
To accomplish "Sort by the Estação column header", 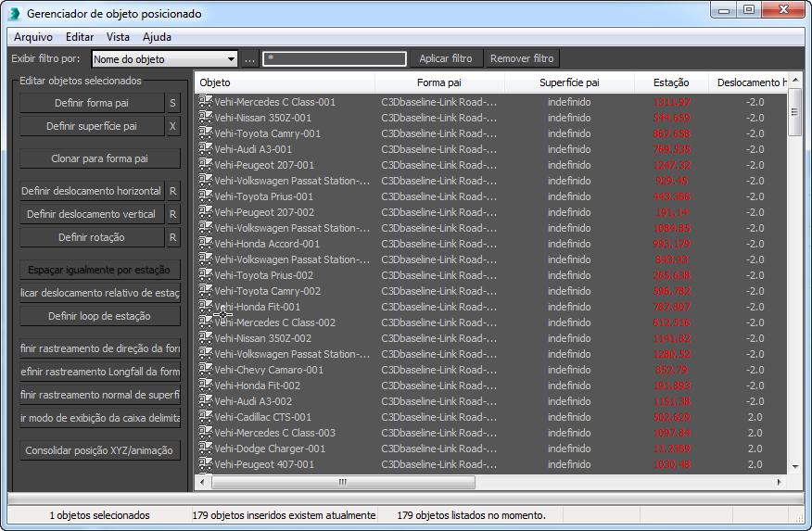I will (x=671, y=82).
